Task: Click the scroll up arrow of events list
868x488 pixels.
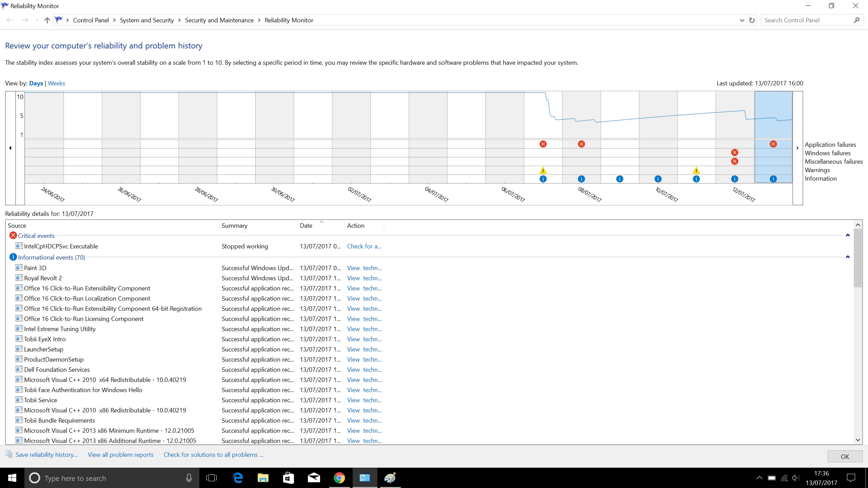Action: pos(858,225)
